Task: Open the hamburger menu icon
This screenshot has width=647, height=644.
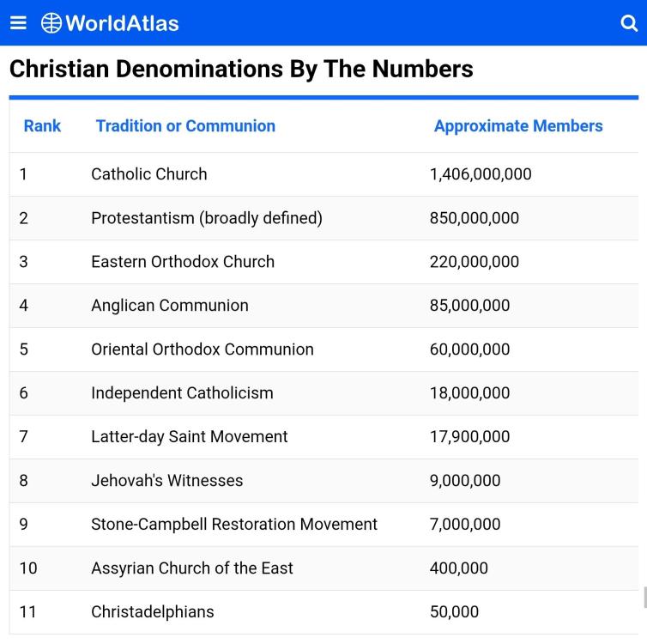Action: coord(18,23)
